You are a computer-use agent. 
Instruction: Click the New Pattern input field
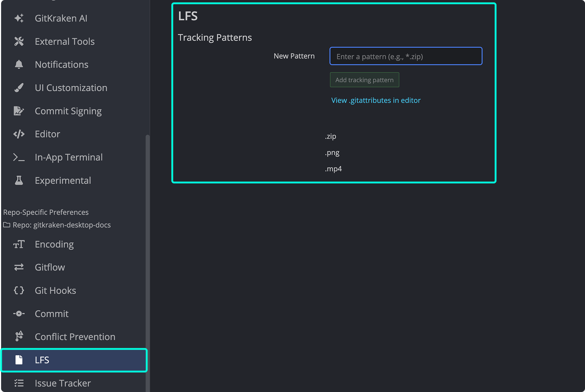pos(405,56)
